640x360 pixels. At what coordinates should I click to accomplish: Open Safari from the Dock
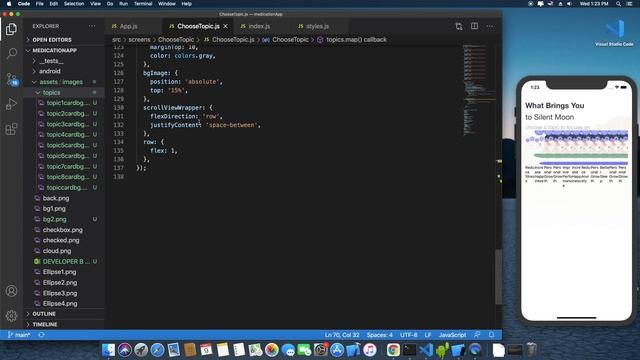[x=157, y=350]
